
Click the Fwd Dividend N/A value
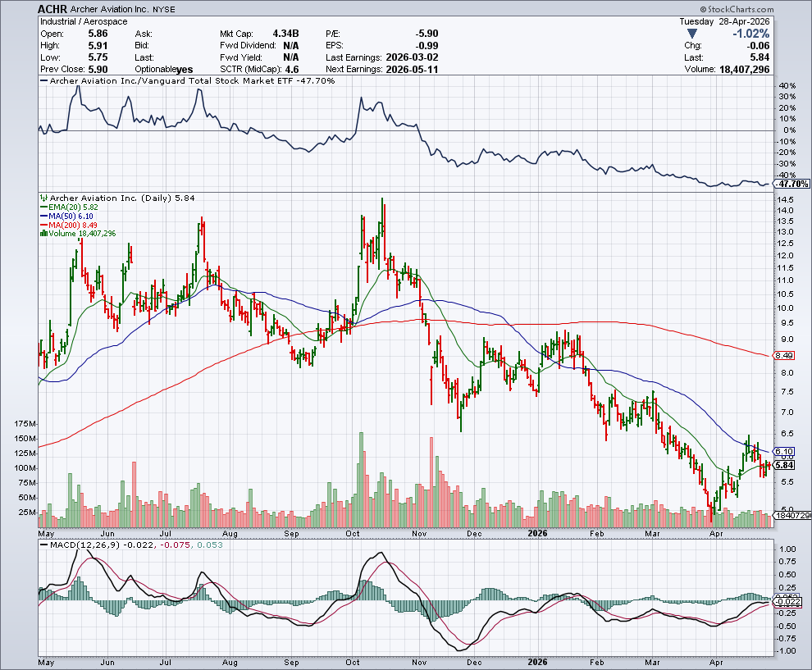(x=291, y=46)
